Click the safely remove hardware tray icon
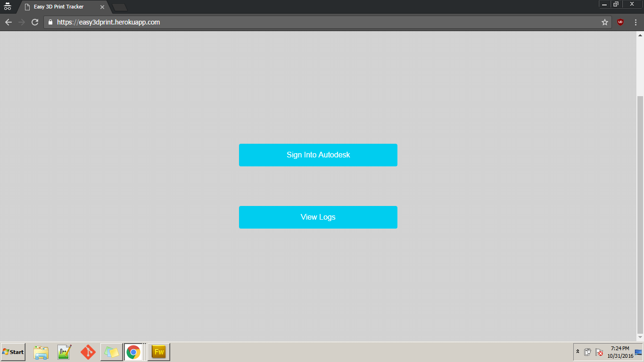The height and width of the screenshot is (362, 644). [587, 352]
